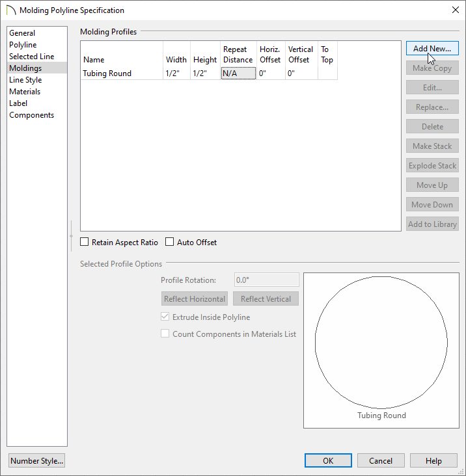This screenshot has width=466, height=476.
Task: Click the Cancel button
Action: click(x=381, y=461)
